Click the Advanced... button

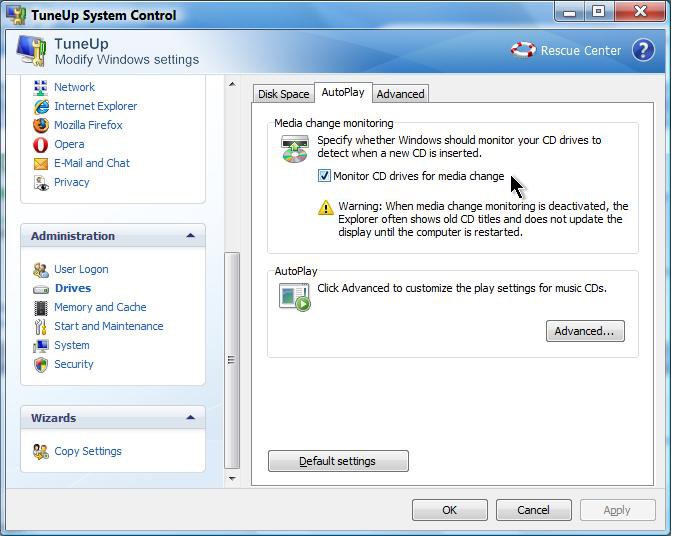point(585,331)
